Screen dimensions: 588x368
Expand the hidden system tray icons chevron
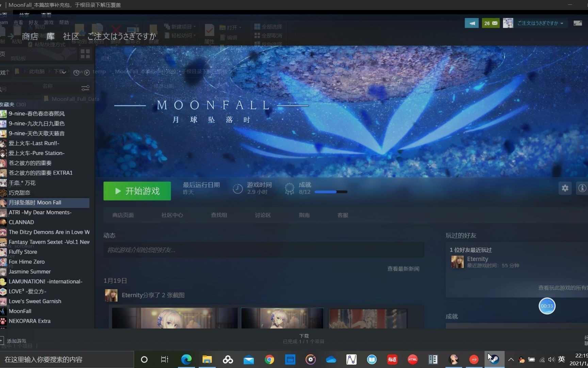(x=511, y=359)
